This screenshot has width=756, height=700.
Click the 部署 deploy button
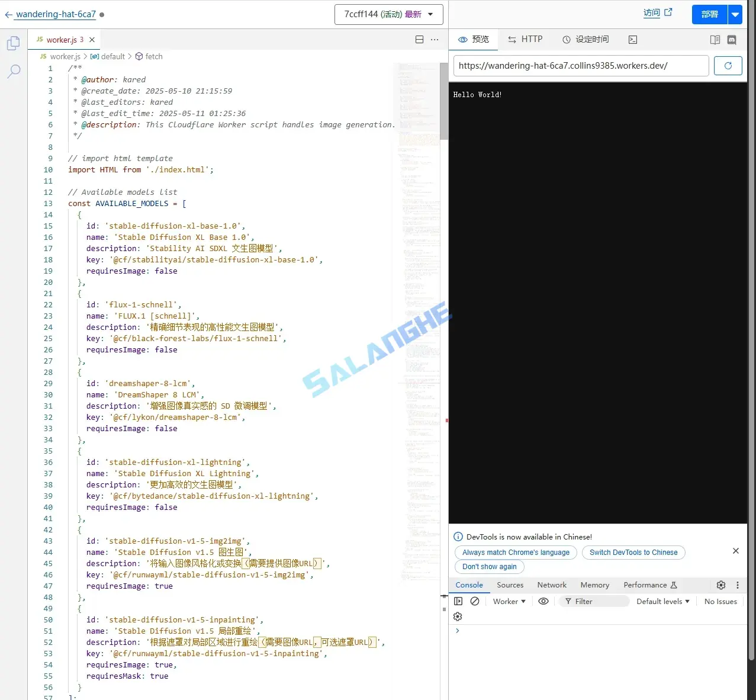[708, 14]
